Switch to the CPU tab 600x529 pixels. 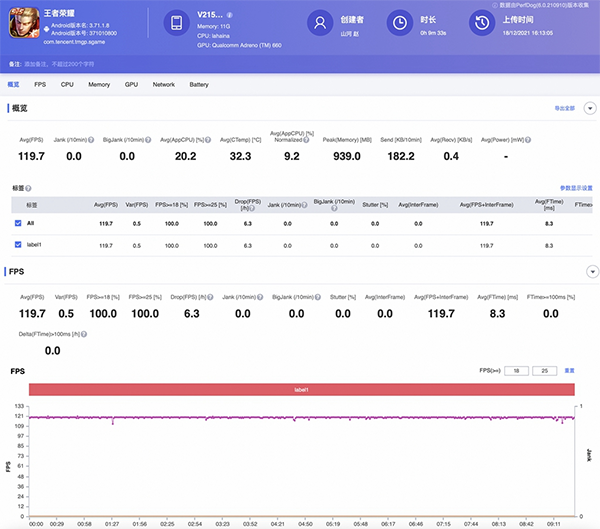[67, 85]
